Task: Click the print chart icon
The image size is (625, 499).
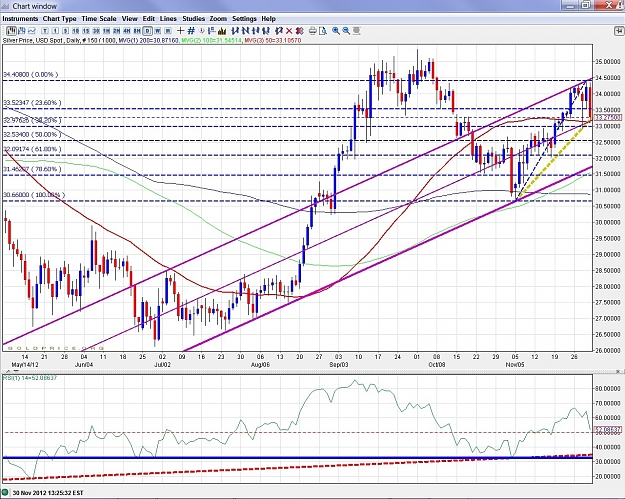Action: click(312, 31)
